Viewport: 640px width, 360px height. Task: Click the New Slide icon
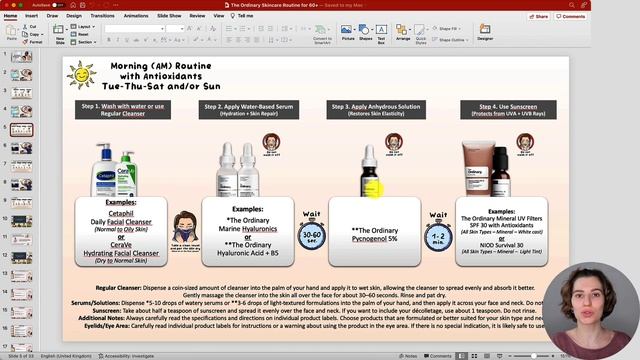(x=58, y=29)
